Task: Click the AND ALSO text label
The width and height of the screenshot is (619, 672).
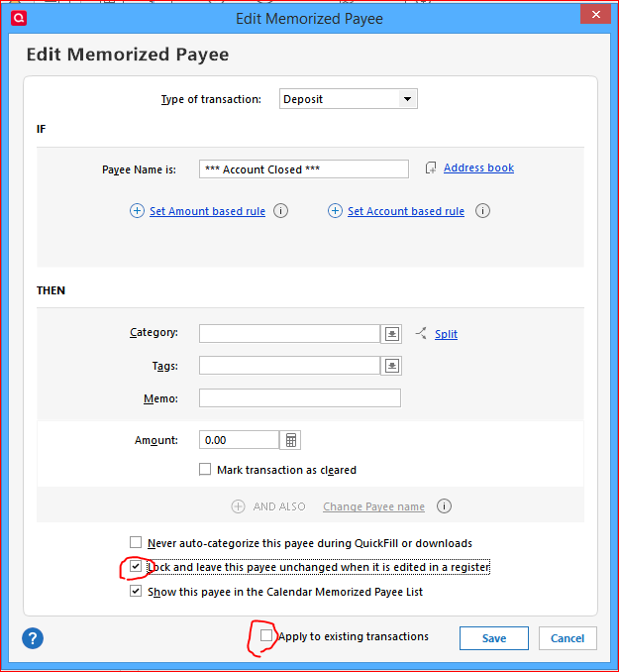Action: point(279,506)
